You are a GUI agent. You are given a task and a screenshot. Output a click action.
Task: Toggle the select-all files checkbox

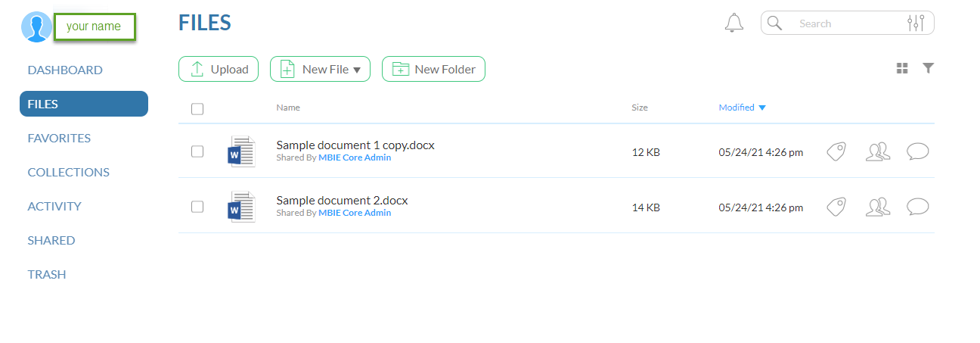pyautogui.click(x=197, y=109)
